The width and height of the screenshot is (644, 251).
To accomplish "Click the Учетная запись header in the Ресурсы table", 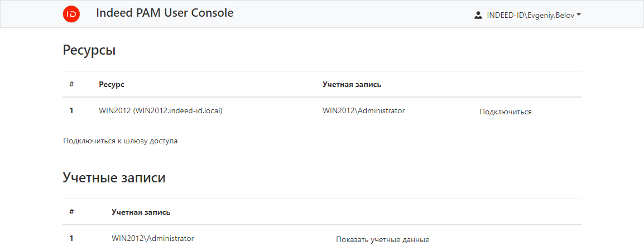I will point(352,84).
